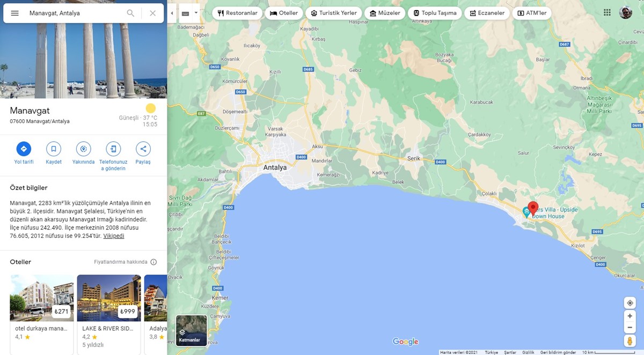The height and width of the screenshot is (355, 644).
Task: Share location with Paylaş icon
Action: click(143, 149)
